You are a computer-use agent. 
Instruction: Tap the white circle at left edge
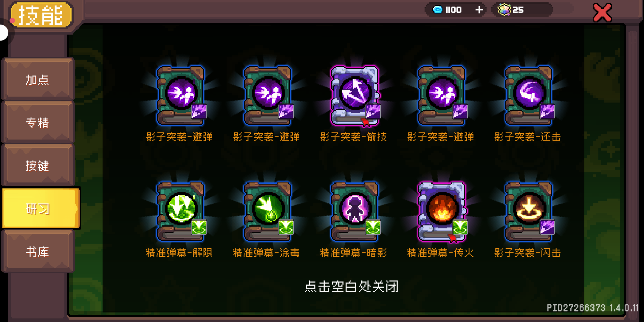click(x=3, y=32)
